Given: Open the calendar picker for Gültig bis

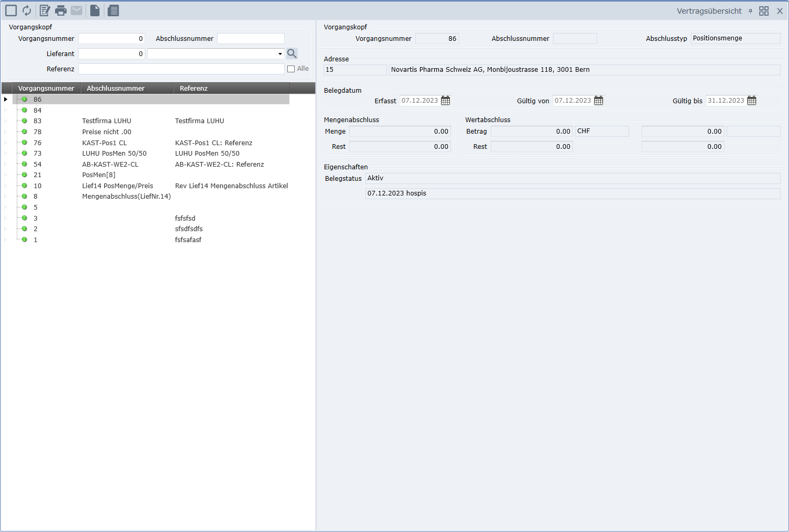Looking at the screenshot, I should (x=752, y=101).
